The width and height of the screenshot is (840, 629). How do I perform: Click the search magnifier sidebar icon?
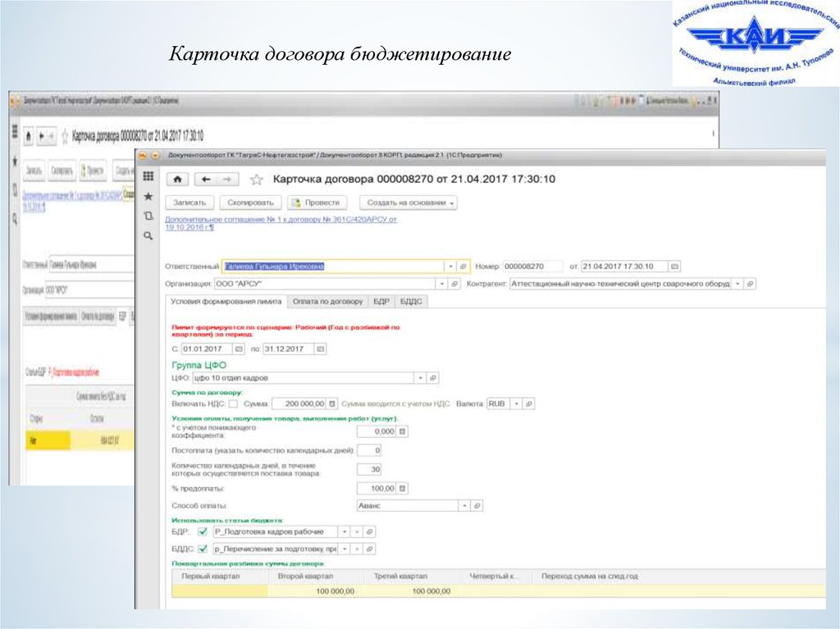pos(148,235)
